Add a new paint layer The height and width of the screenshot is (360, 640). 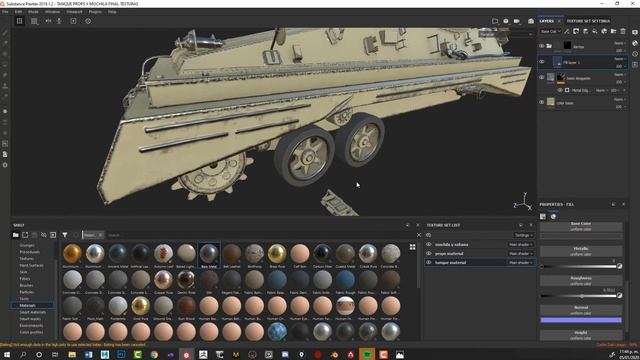coord(585,31)
